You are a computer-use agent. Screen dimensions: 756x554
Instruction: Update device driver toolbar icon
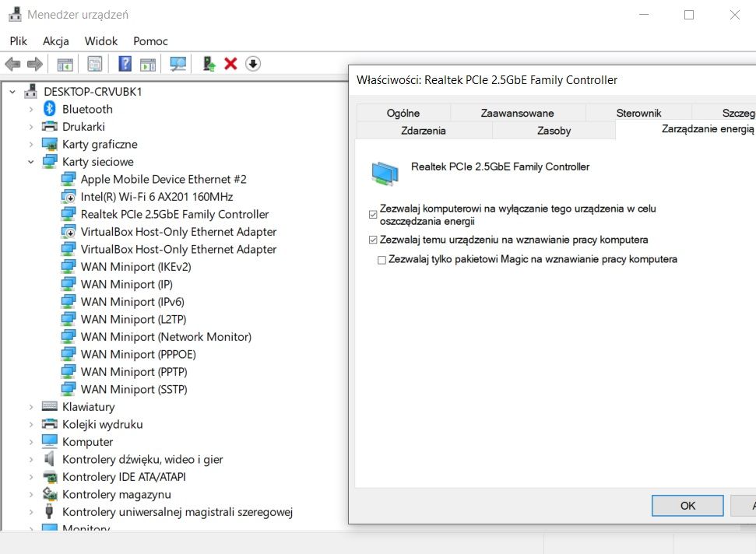point(209,64)
